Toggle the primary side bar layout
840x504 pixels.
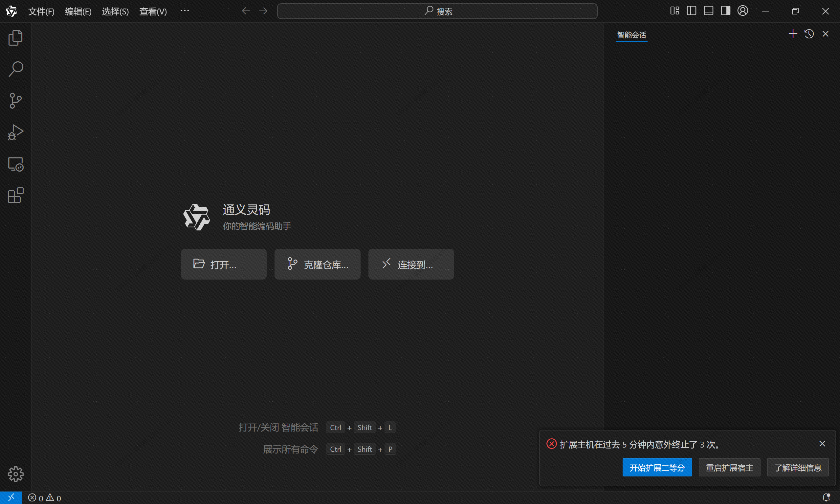point(692,11)
